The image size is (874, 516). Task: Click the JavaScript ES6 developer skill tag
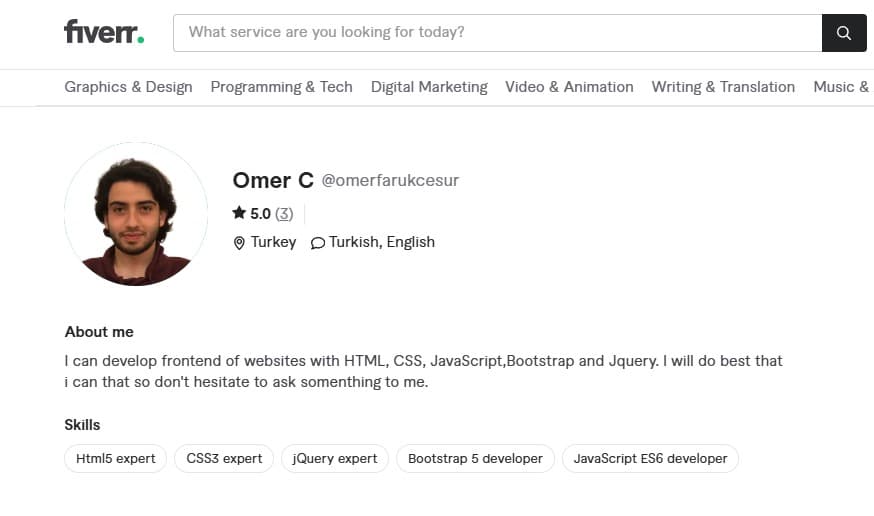650,459
